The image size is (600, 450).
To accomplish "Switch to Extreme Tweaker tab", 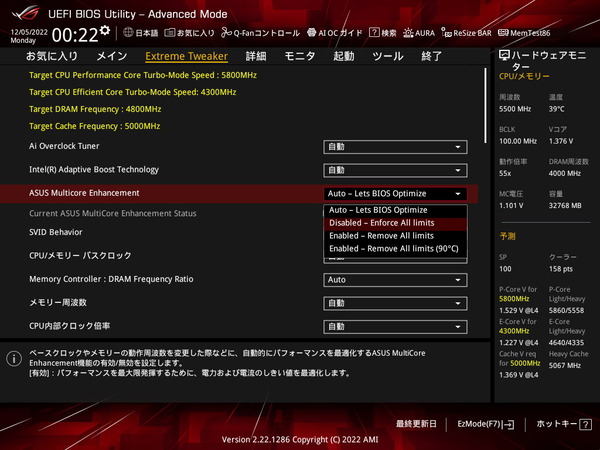I will [186, 56].
